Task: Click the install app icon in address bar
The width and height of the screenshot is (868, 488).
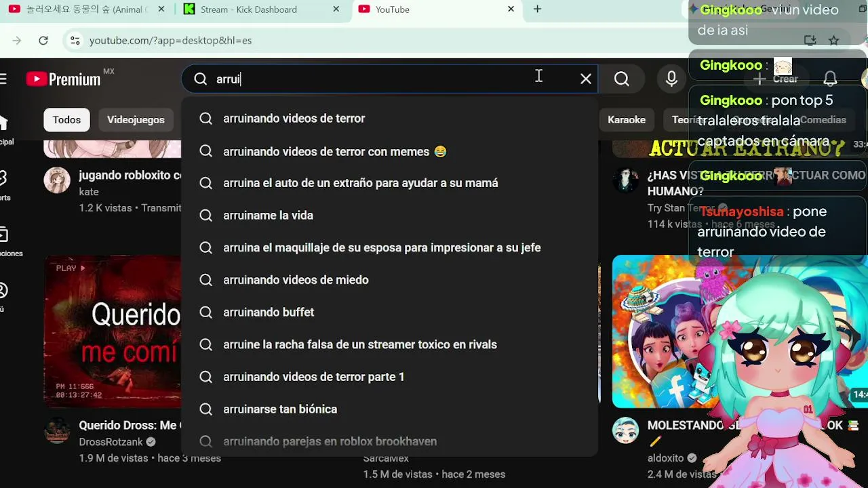Action: [x=810, y=41]
